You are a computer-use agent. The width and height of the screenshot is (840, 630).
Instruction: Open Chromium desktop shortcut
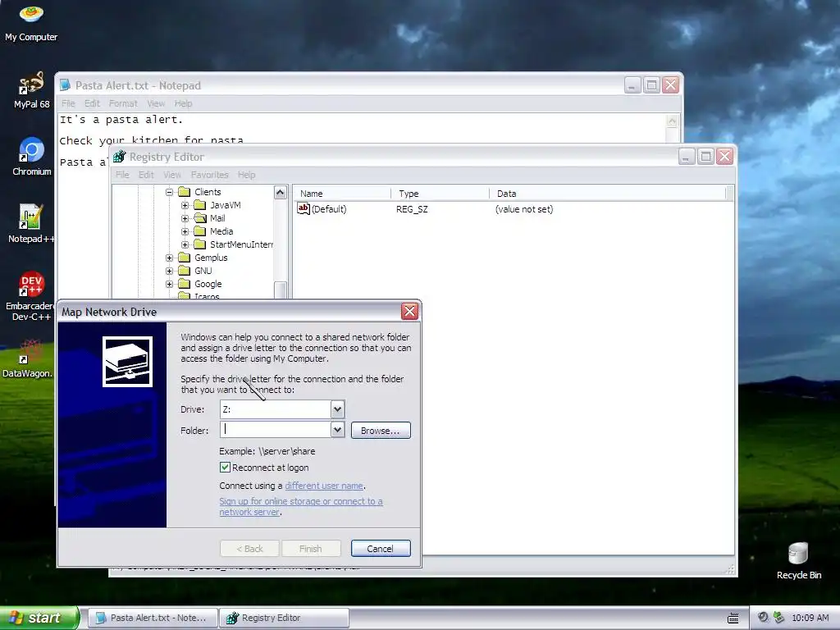point(32,157)
